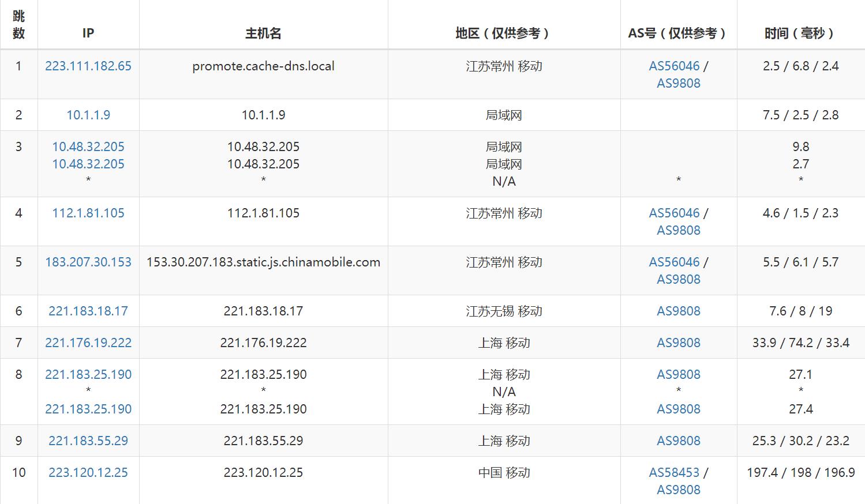Viewport: 865px width, 504px height.
Task: Click hop number 10 cell
Action: tap(18, 472)
